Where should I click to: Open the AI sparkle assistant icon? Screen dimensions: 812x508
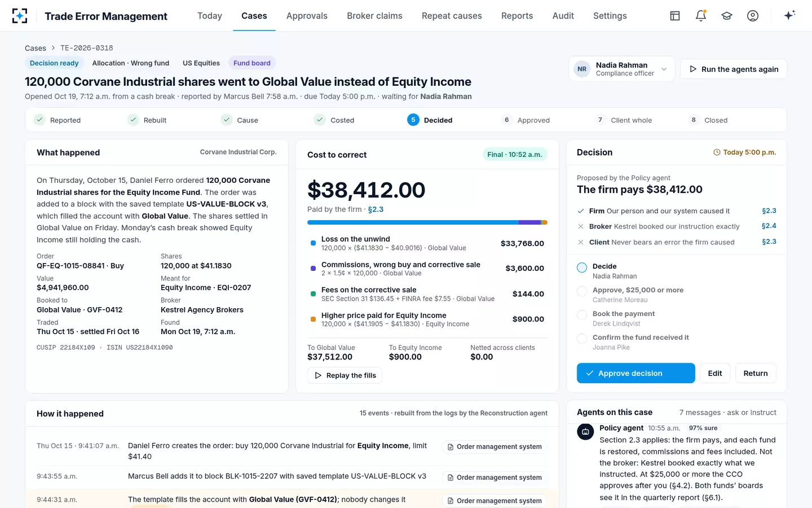pos(789,15)
